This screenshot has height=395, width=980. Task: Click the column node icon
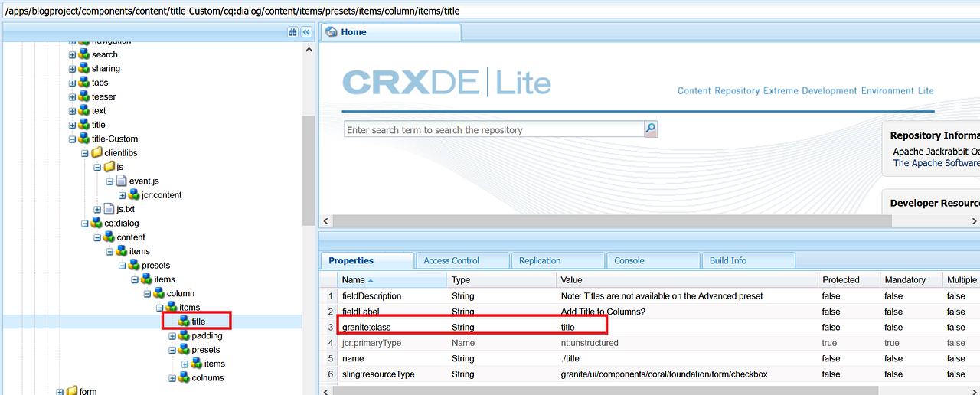click(158, 293)
